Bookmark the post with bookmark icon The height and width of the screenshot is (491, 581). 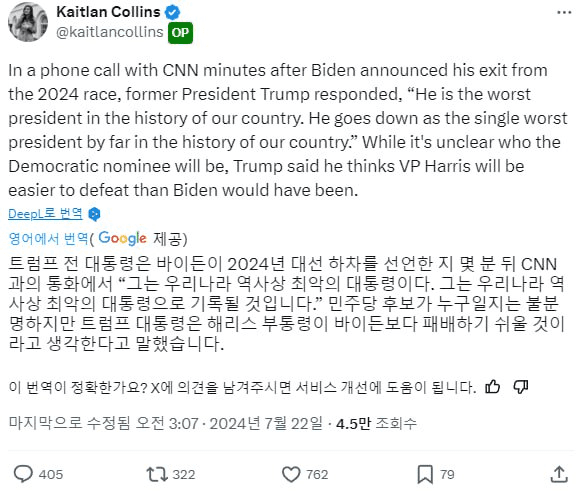[425, 474]
